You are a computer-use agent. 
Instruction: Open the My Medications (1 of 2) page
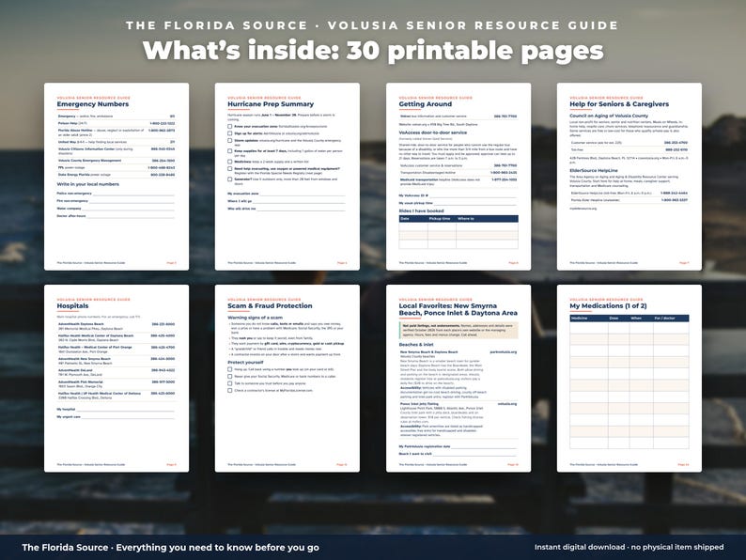[629, 379]
